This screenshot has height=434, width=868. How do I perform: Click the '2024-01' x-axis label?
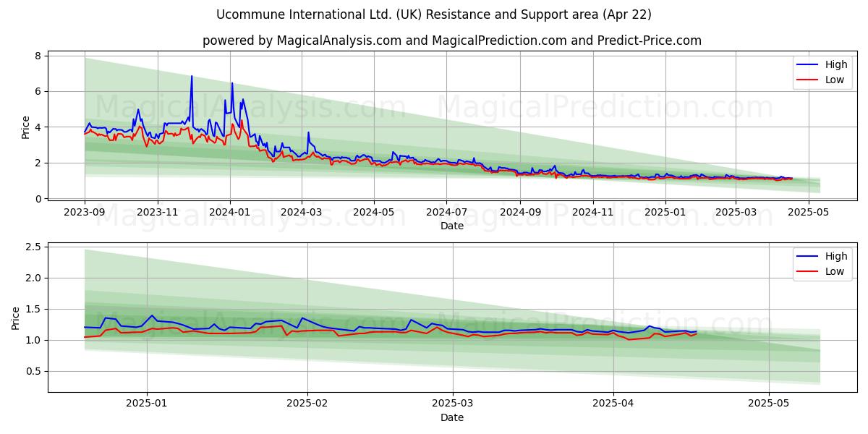tap(231, 213)
